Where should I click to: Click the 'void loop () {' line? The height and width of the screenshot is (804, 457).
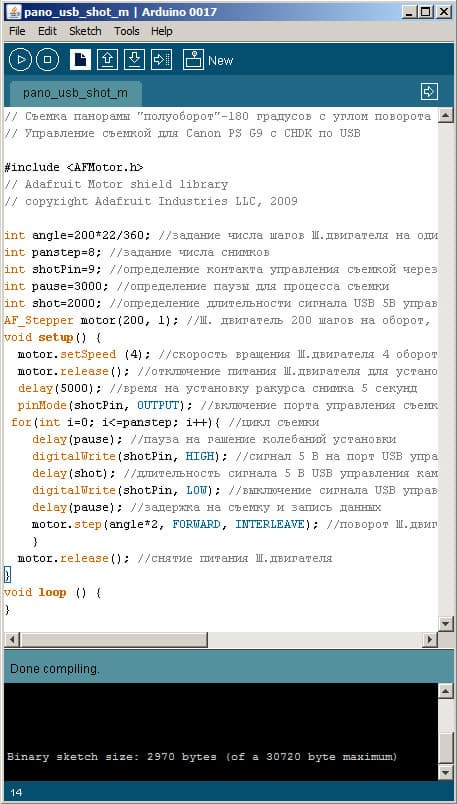click(53, 592)
